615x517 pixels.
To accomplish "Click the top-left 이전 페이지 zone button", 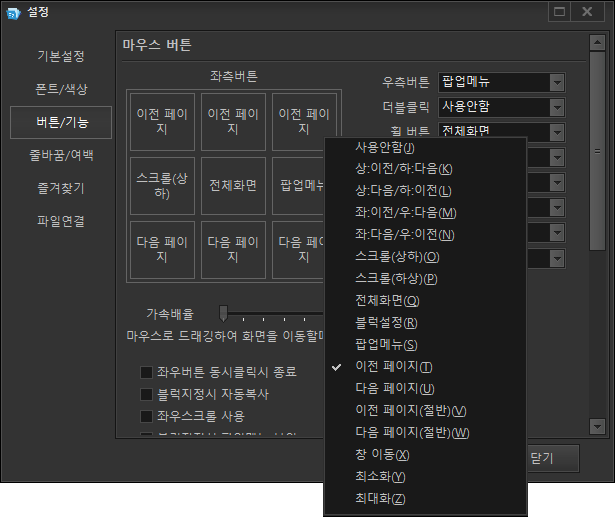I will pos(162,122).
